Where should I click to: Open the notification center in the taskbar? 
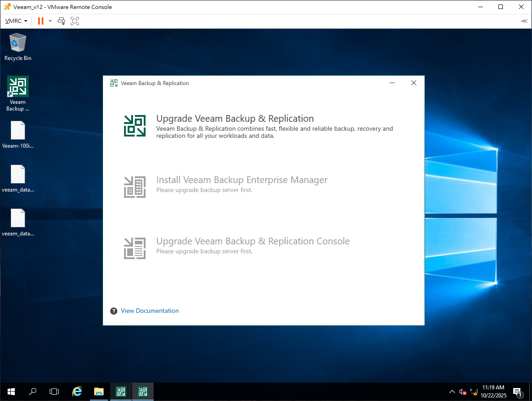[x=517, y=392]
